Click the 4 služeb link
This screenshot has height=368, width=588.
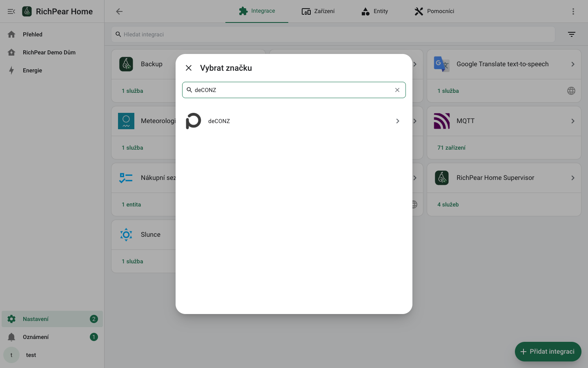pos(448,204)
